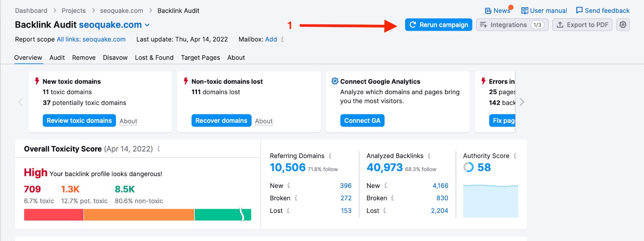Click the 1.3K potentially toxic count
The image size is (644, 241).
point(70,189)
